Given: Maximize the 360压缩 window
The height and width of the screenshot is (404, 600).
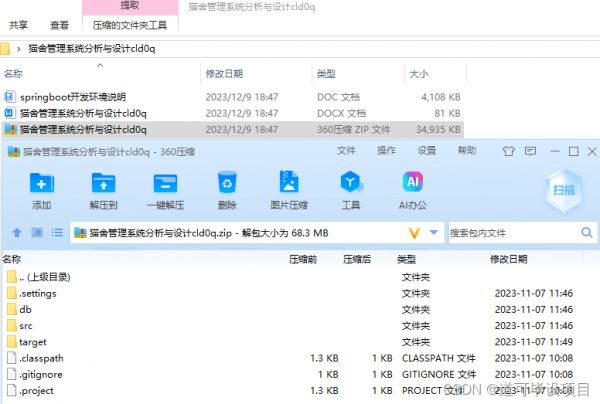Looking at the screenshot, I should coord(574,151).
